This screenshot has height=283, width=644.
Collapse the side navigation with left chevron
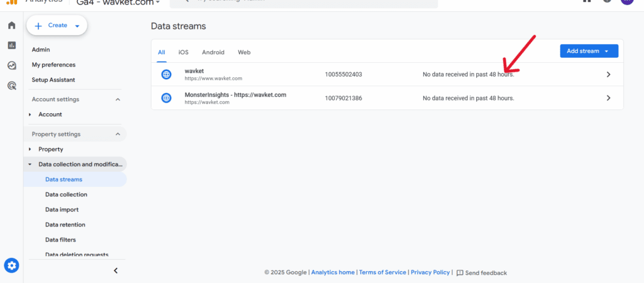pos(116,270)
